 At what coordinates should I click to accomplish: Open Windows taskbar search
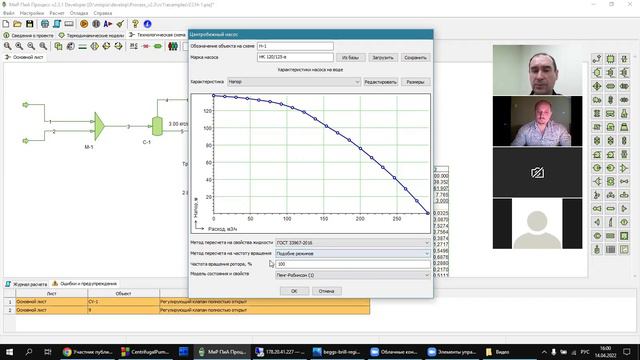pyautogui.click(x=29, y=352)
